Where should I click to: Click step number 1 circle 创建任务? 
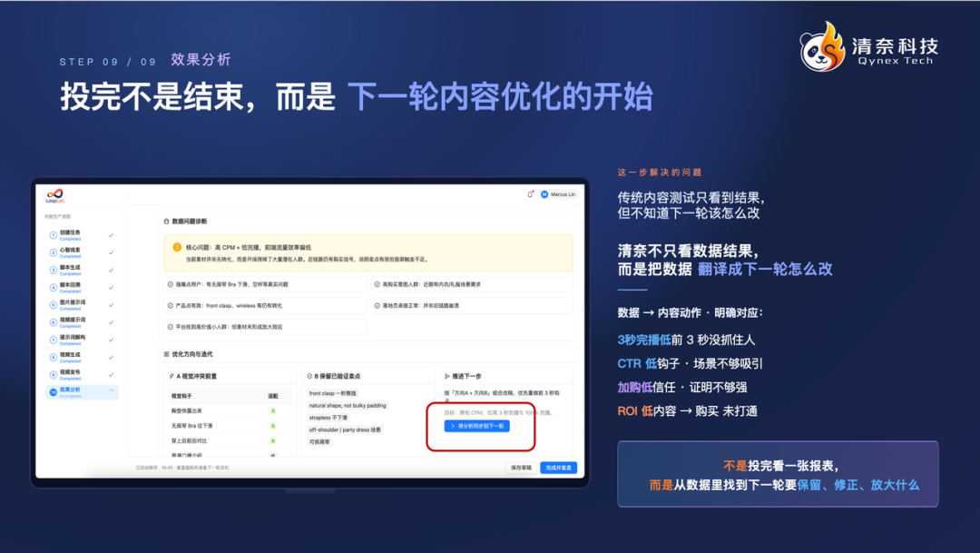54,235
